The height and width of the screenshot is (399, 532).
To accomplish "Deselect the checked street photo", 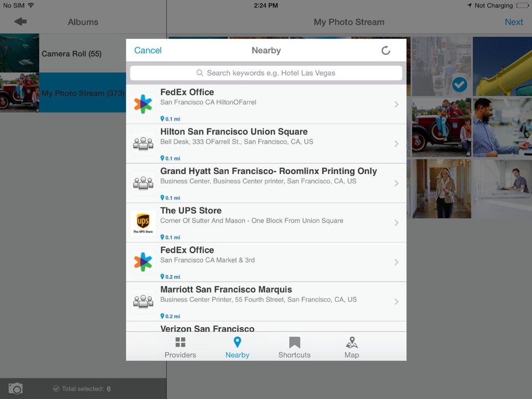I will click(442, 66).
